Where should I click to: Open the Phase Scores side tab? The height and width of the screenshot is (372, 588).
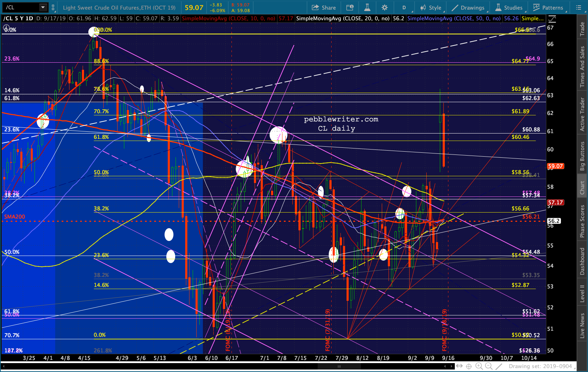(x=582, y=221)
